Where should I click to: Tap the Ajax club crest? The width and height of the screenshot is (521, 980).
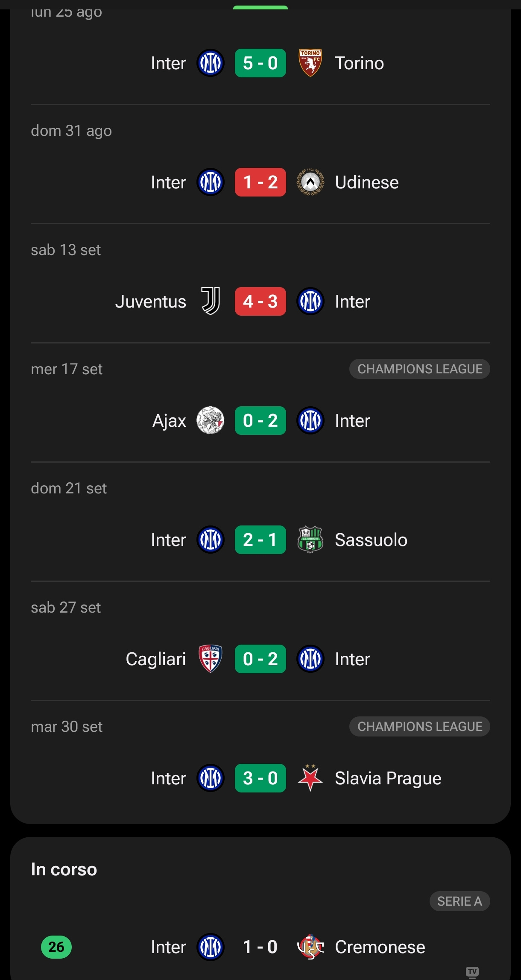tap(210, 420)
